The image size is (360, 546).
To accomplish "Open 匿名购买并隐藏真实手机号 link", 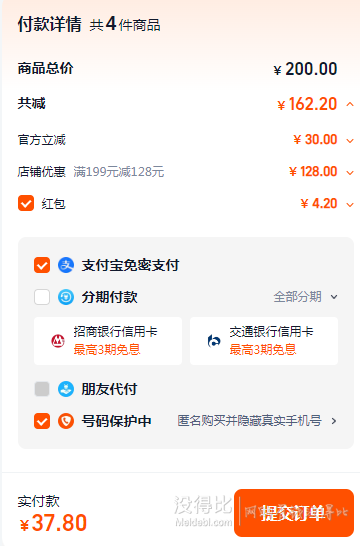I will tap(257, 421).
